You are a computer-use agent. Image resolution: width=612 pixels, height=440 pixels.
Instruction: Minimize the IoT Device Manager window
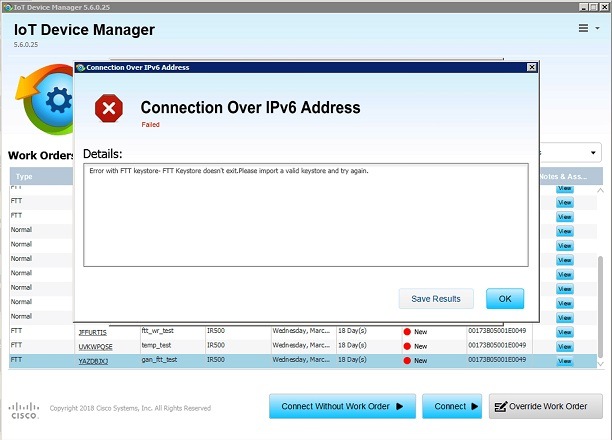584,7
